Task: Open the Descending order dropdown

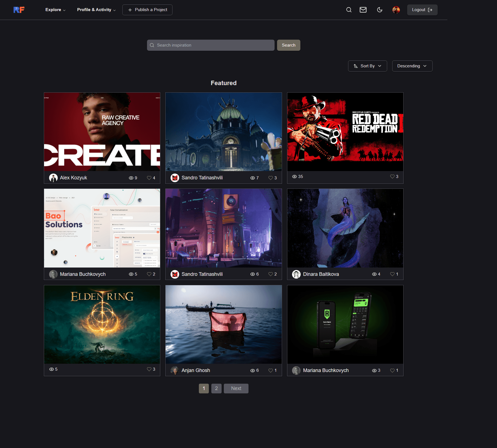Action: [412, 66]
